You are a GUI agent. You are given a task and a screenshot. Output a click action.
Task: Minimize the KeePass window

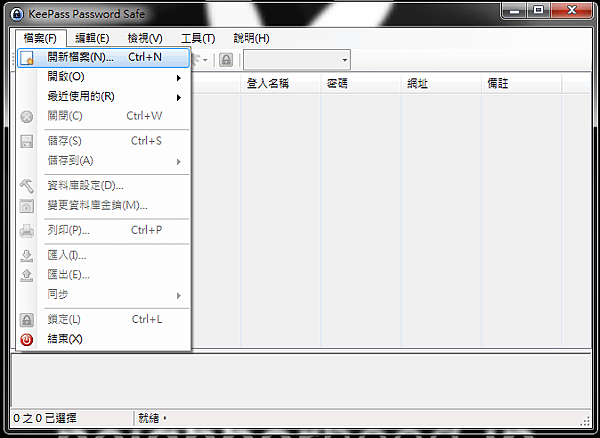tap(515, 11)
